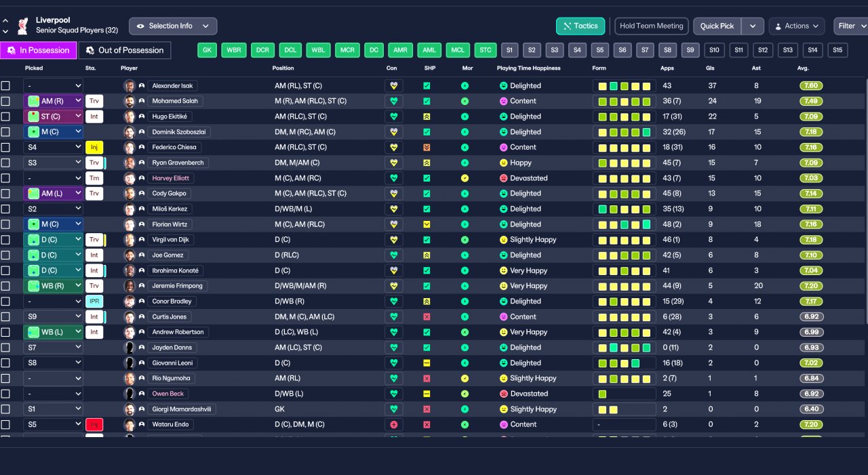
Task: Click Florian Wirtz's yellow sharpness icon
Action: (x=427, y=224)
